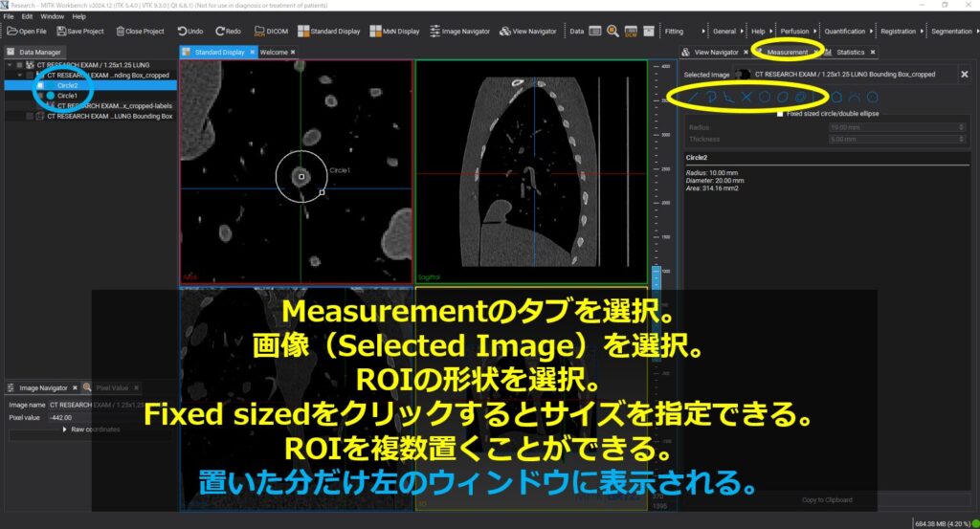Switch to Standard Display layout
Screen dimensions: 980x529
coord(329,31)
